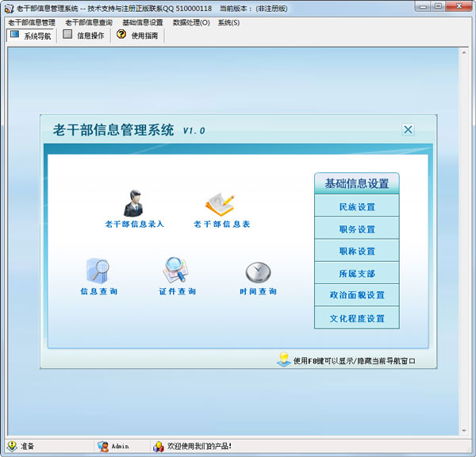Screen dimensions: 476x457
Task: Click the 职称设置 button
Action: coord(357,252)
